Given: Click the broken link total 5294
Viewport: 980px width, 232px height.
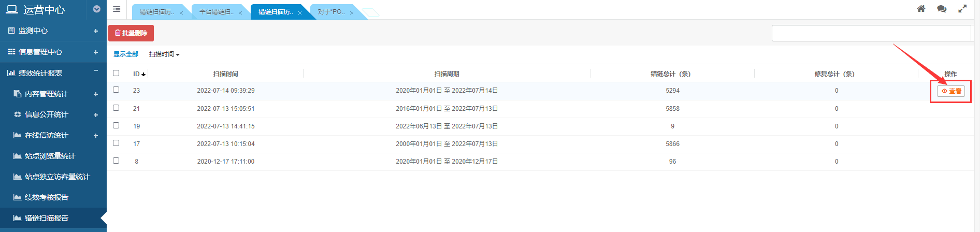Looking at the screenshot, I should (672, 91).
